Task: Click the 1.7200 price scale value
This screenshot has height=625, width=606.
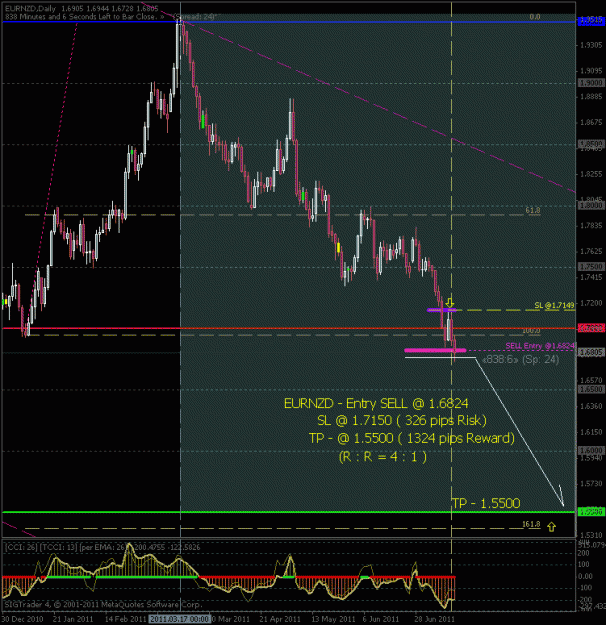Action: (591, 303)
